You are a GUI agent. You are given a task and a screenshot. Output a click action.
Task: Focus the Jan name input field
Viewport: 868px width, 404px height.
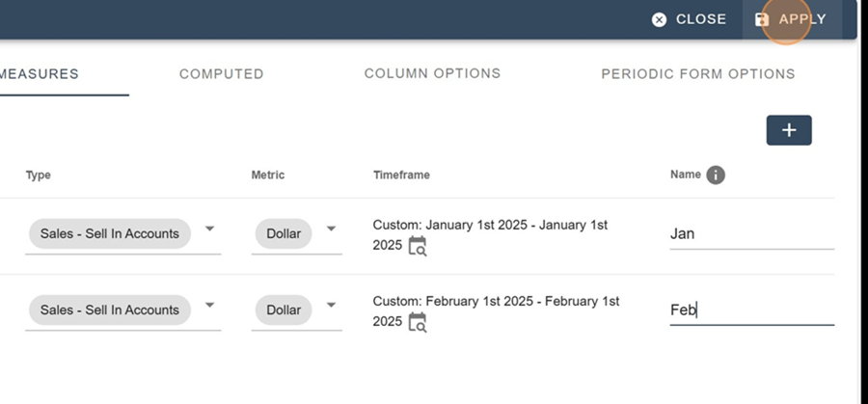click(751, 234)
